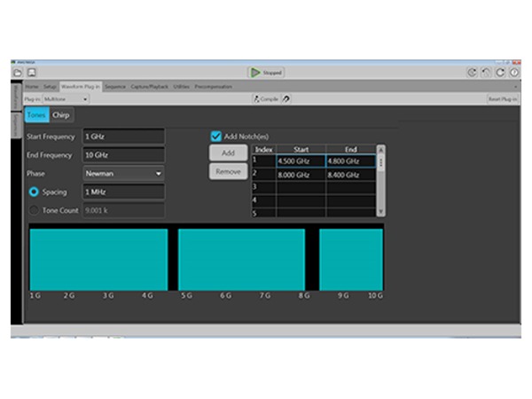Click the Start Frequency input field
The width and height of the screenshot is (532, 399).
coord(123,137)
